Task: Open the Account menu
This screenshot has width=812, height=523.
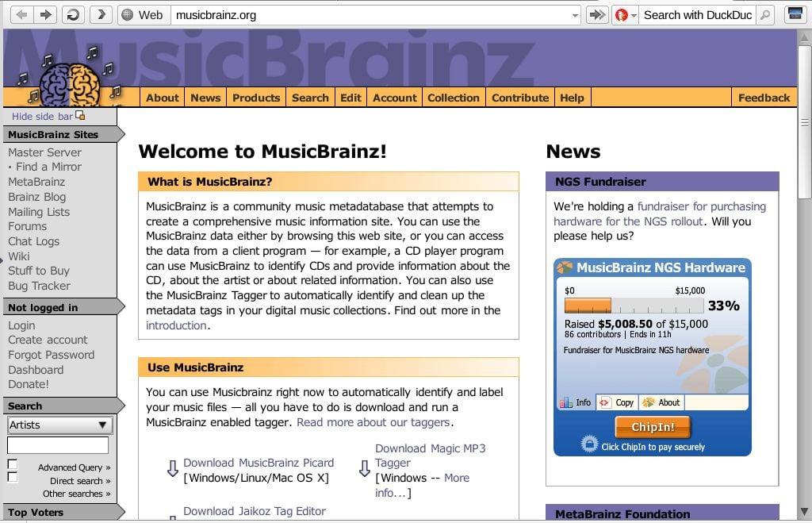Action: point(395,98)
